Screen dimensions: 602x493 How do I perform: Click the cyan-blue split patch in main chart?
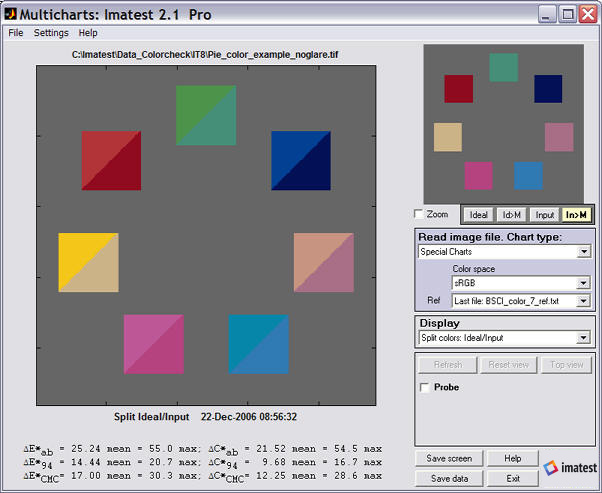point(258,344)
